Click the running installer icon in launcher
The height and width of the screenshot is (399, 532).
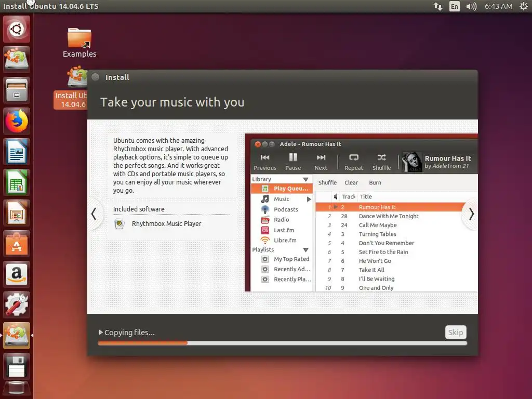16,336
